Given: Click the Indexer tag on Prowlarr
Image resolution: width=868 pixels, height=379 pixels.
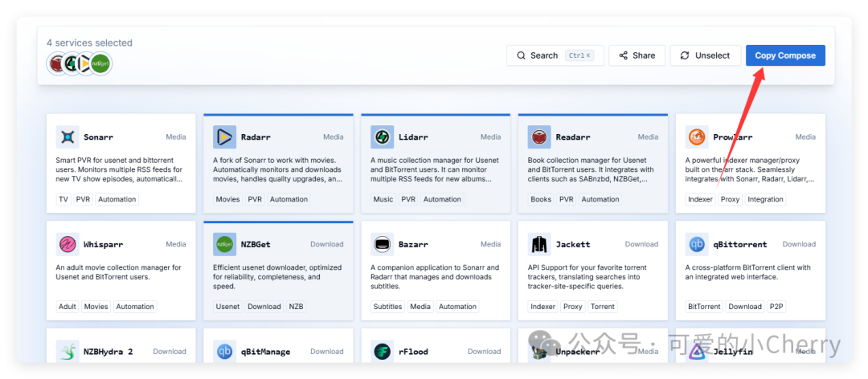Looking at the screenshot, I should tap(700, 199).
